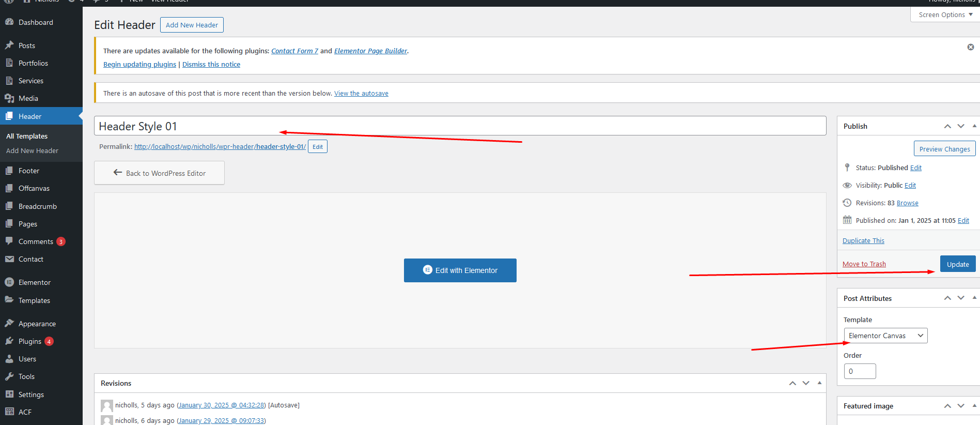This screenshot has width=980, height=425.
Task: Click the Services sidebar icon
Action: point(9,81)
